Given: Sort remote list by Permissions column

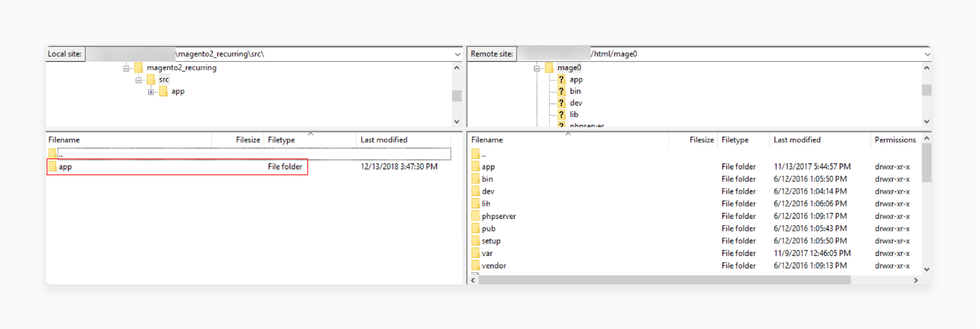Looking at the screenshot, I should tap(895, 140).
